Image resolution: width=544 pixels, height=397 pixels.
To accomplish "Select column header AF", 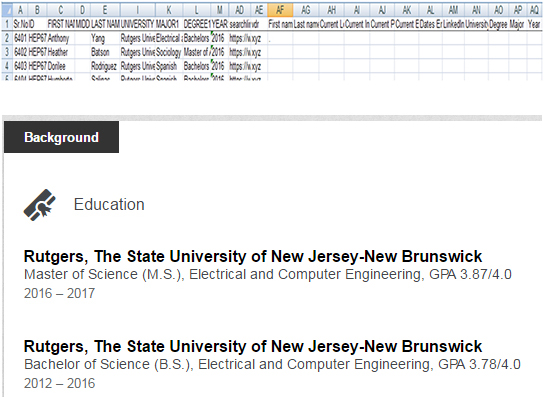I will click(280, 10).
